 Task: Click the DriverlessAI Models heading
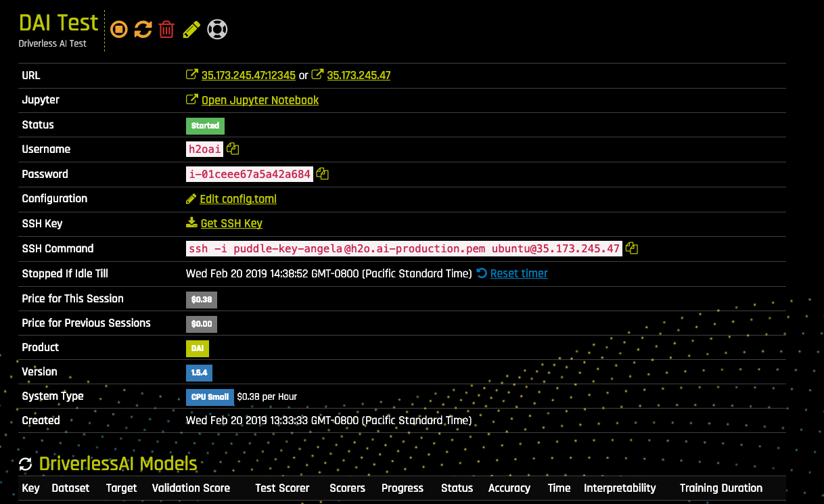(x=118, y=464)
